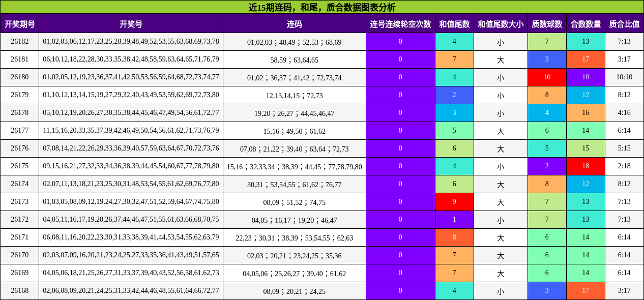
Task: Click ratio 5:15 in row 26176
Action: (624, 148)
